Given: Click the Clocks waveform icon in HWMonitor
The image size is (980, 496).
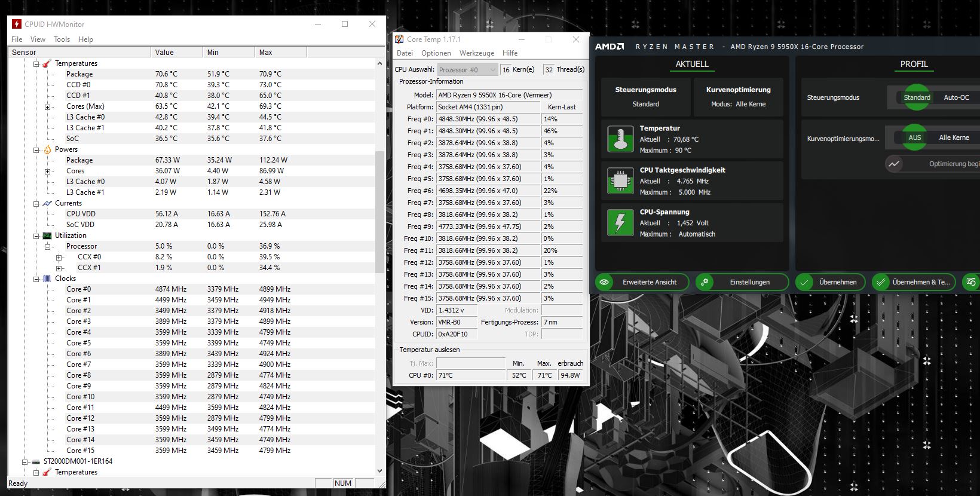Looking at the screenshot, I should click(47, 278).
